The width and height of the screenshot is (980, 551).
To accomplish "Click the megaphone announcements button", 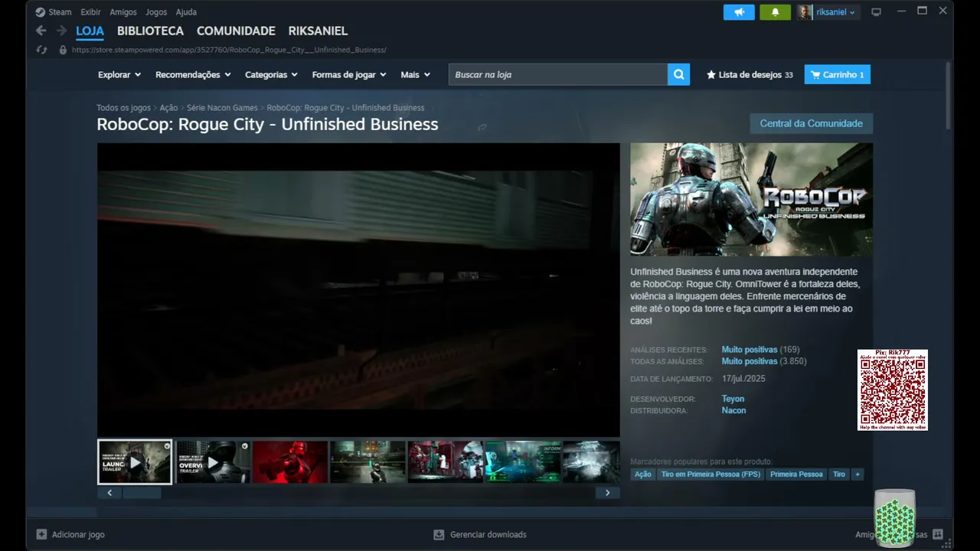I will (739, 12).
